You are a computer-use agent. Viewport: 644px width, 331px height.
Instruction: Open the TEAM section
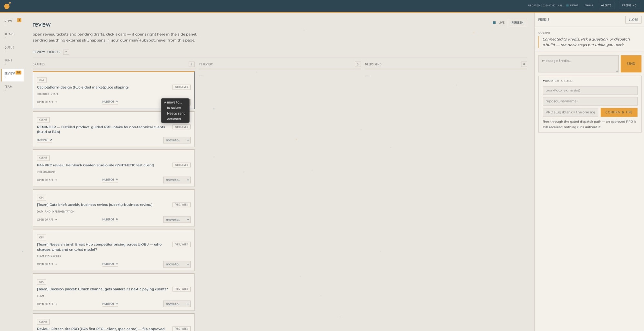(x=8, y=87)
